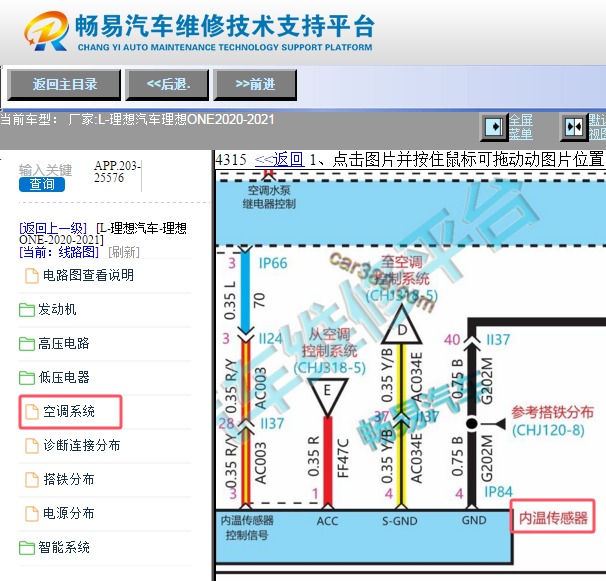Expand the 高压电路 folder
Image resolution: width=606 pixels, height=581 pixels.
pyautogui.click(x=64, y=344)
